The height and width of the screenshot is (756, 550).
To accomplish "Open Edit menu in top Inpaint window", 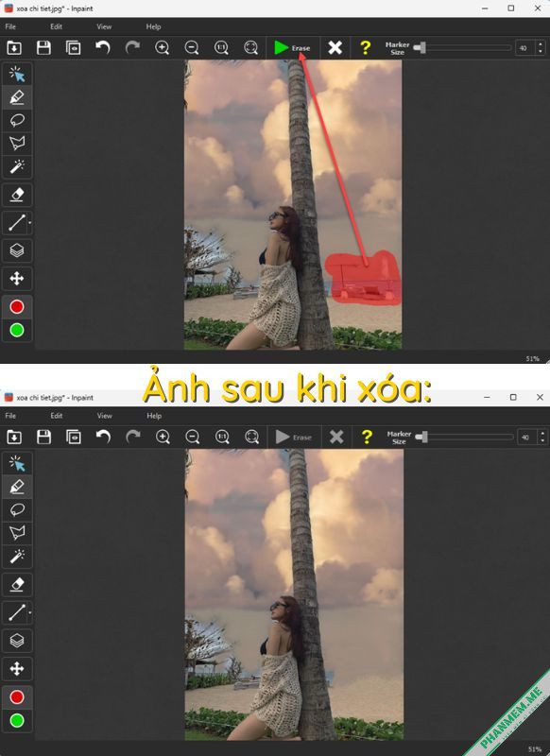I will pyautogui.click(x=57, y=26).
